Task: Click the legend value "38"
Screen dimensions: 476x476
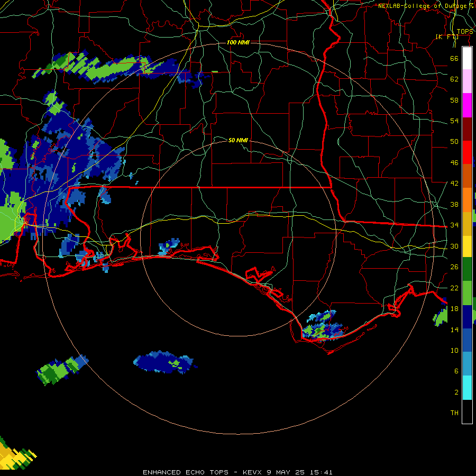Action: [x=454, y=204]
